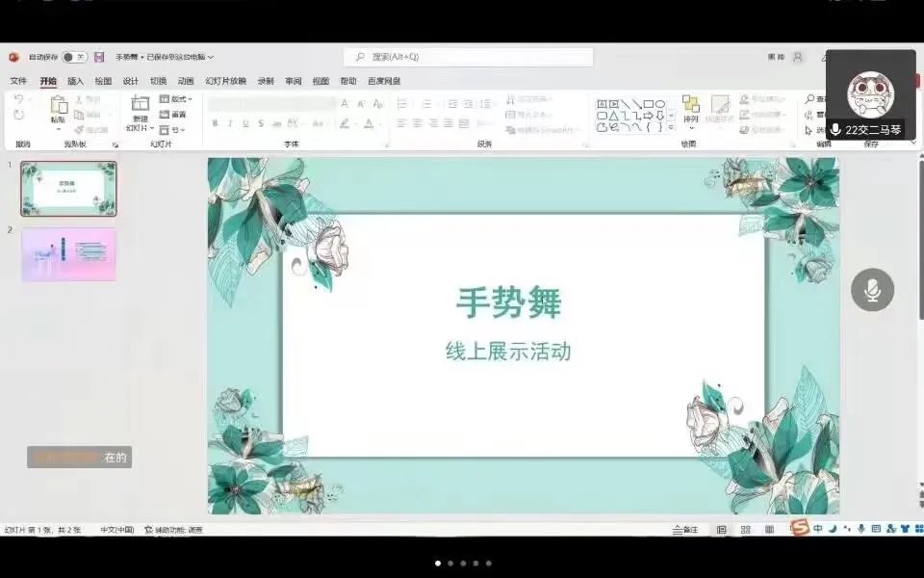This screenshot has height=578, width=924.
Task: Click the Sogou input method icon
Action: [799, 529]
